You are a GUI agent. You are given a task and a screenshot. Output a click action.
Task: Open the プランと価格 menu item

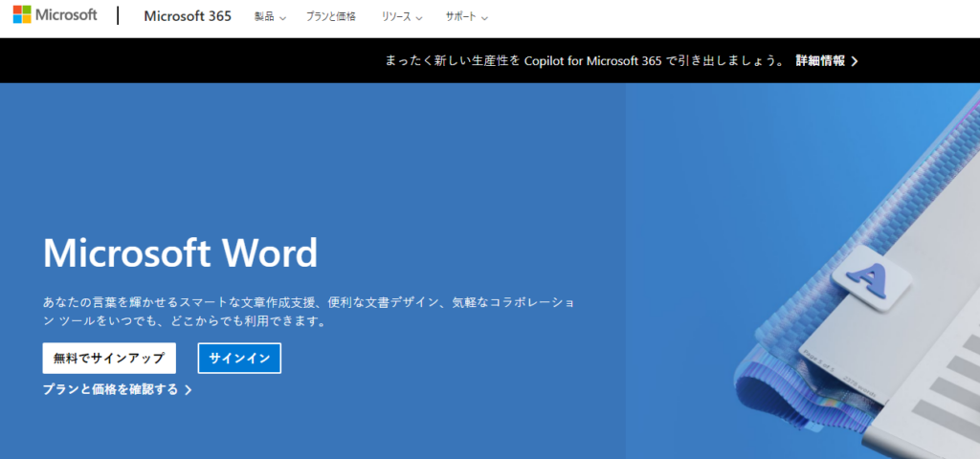pos(330,17)
